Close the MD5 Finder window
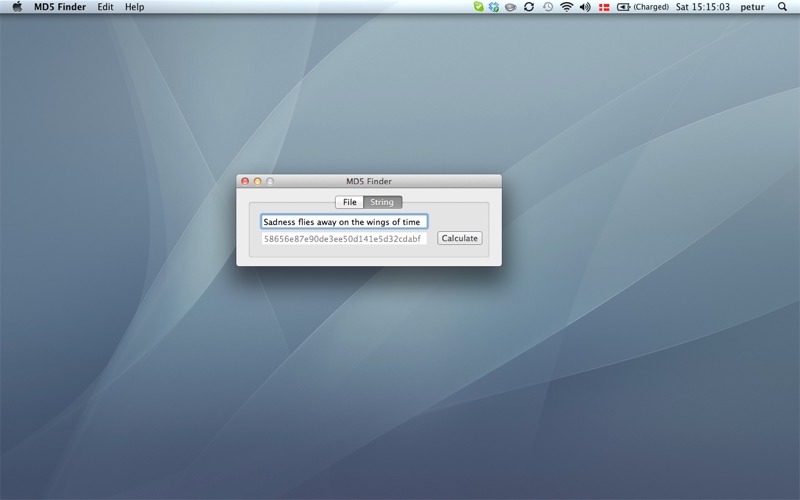Screen dimensions: 800x500 245,181
